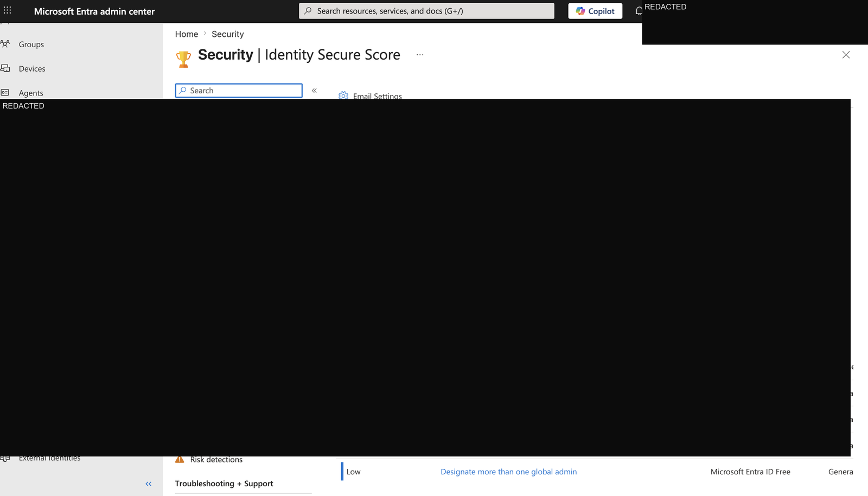
Task: Open the notifications bell
Action: 639,11
